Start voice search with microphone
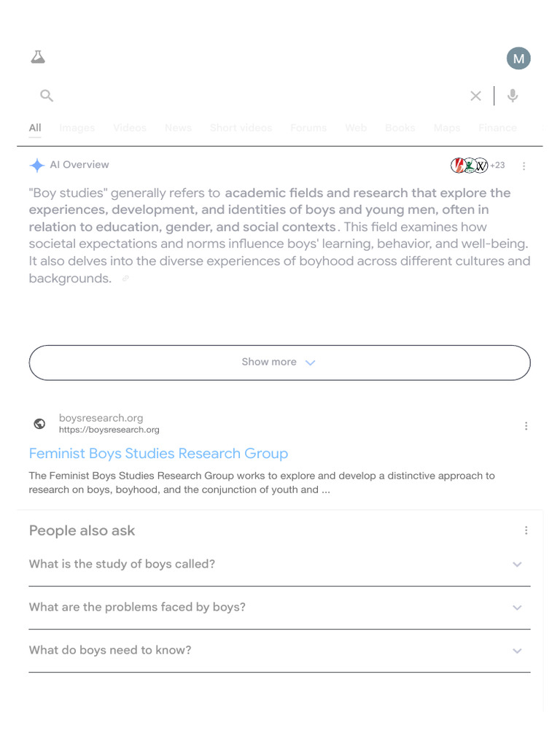Viewport: 560px width, 747px height. point(513,96)
